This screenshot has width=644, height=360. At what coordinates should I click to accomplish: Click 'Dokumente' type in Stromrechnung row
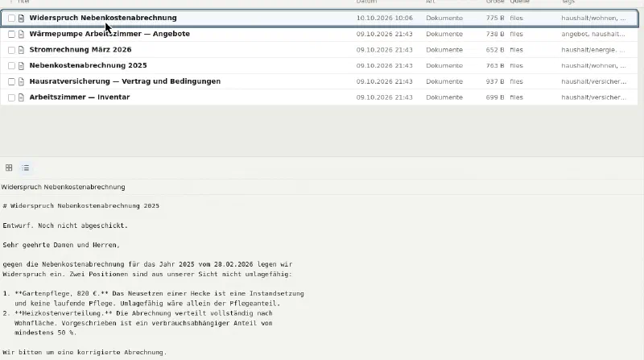(444, 50)
